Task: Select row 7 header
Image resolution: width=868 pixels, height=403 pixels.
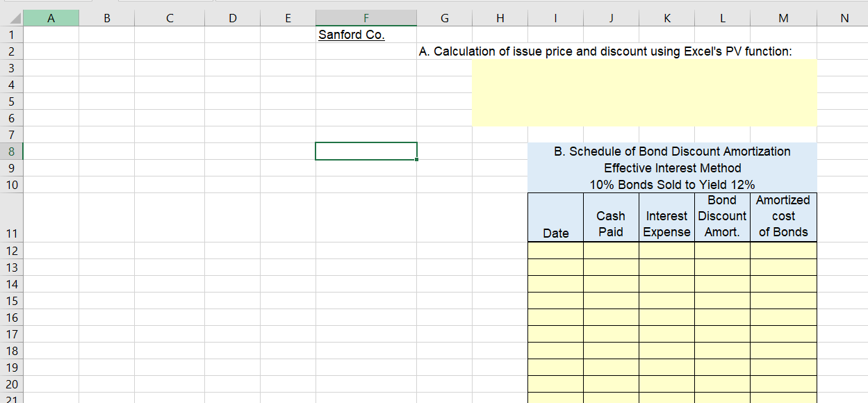Action: click(12, 135)
